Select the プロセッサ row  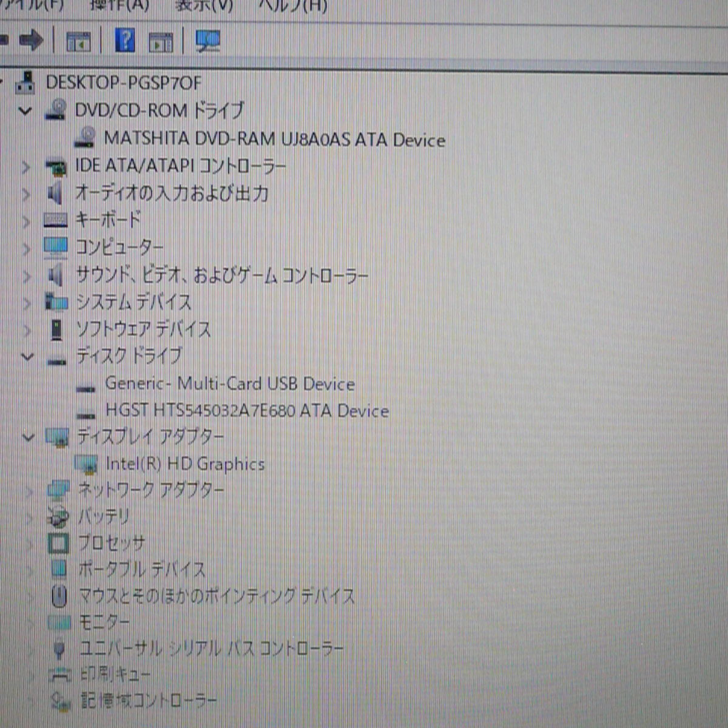pyautogui.click(x=112, y=543)
